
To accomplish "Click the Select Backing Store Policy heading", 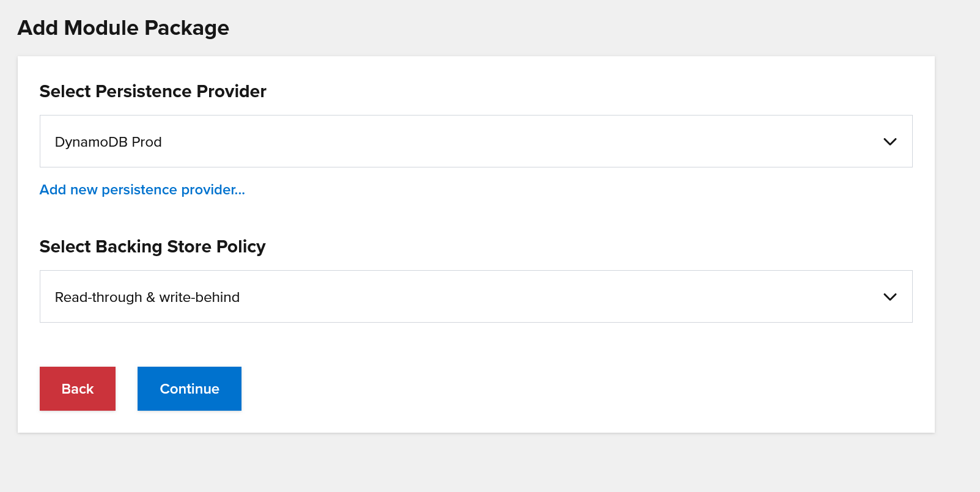I will (153, 246).
